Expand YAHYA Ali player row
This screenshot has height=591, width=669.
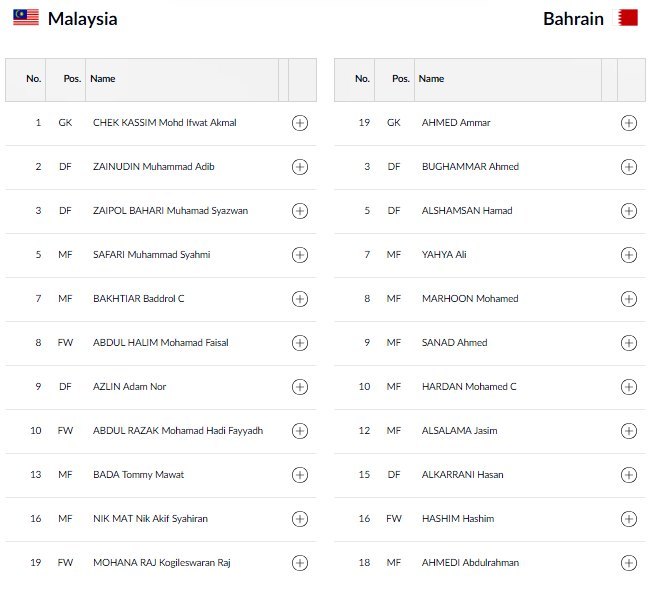[628, 255]
